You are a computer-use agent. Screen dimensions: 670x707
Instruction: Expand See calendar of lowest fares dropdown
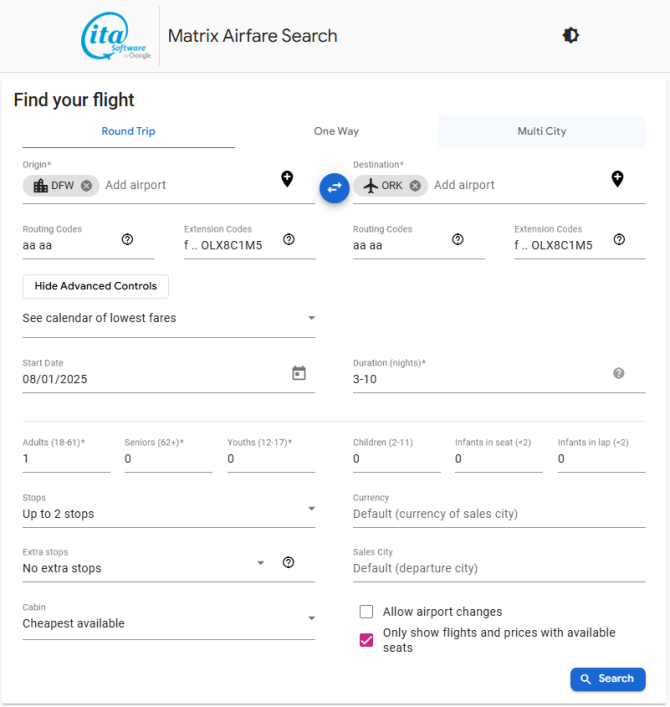[169, 318]
